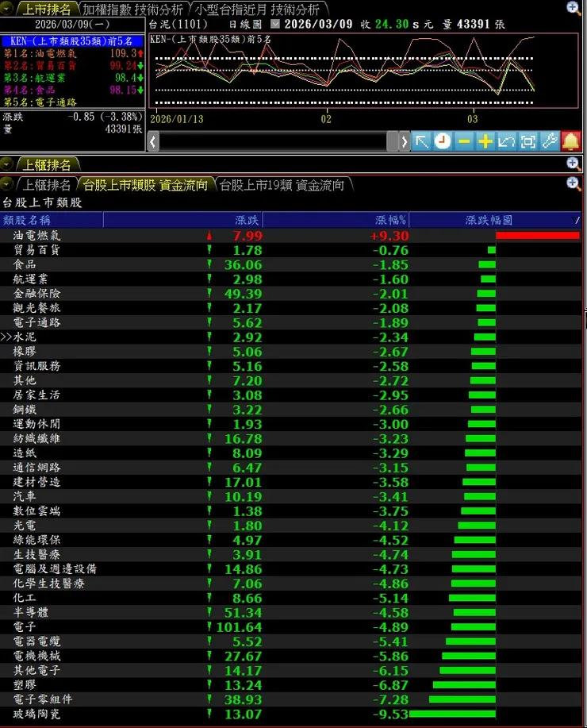Image resolution: width=587 pixels, height=728 pixels.
Task: Select the arrow cursor tool in chart toolbar
Action: (x=421, y=141)
